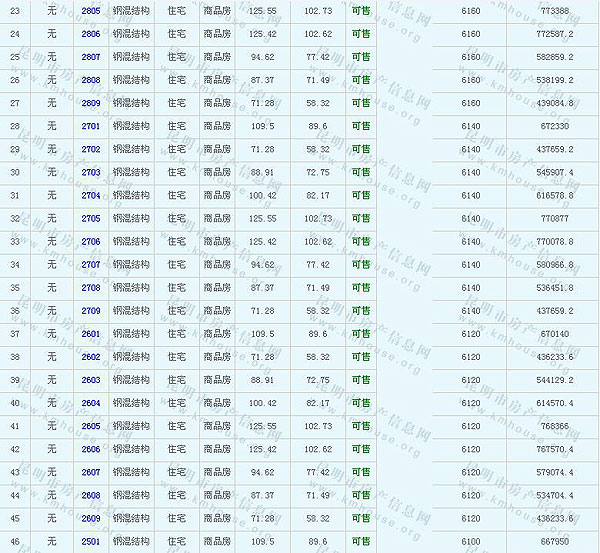Click room 2603 link
Image resolution: width=600 pixels, height=553 pixels.
point(90,379)
